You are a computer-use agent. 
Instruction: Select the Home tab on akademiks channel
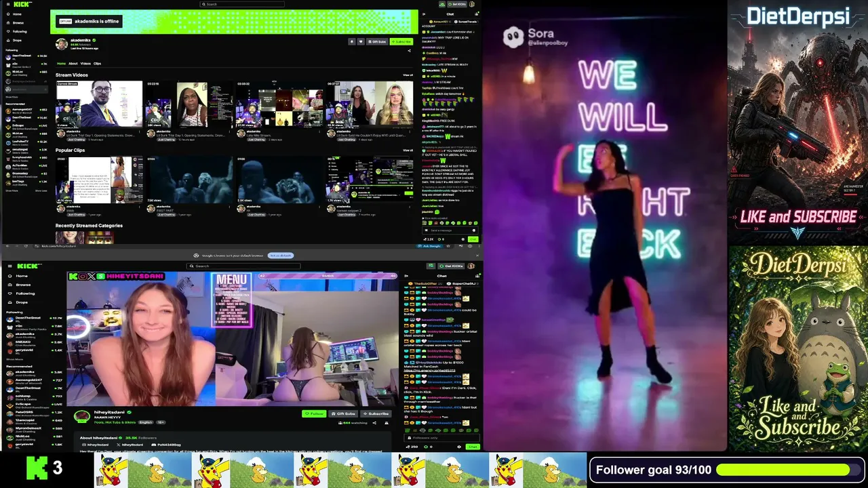pos(61,64)
